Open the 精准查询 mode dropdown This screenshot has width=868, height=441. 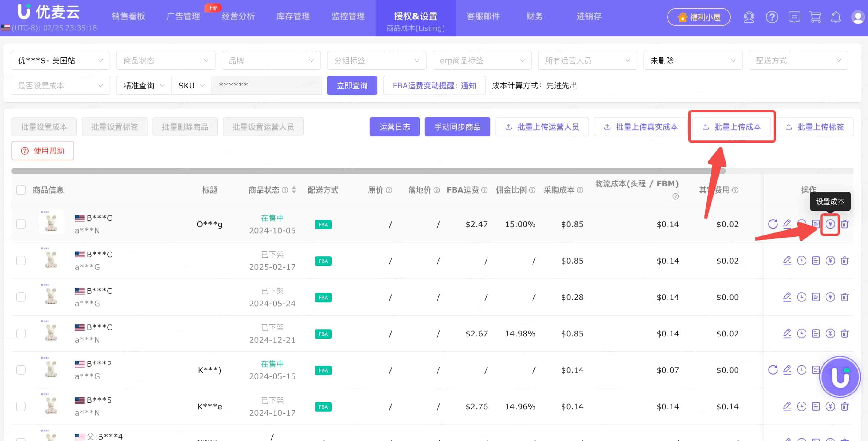pos(144,86)
